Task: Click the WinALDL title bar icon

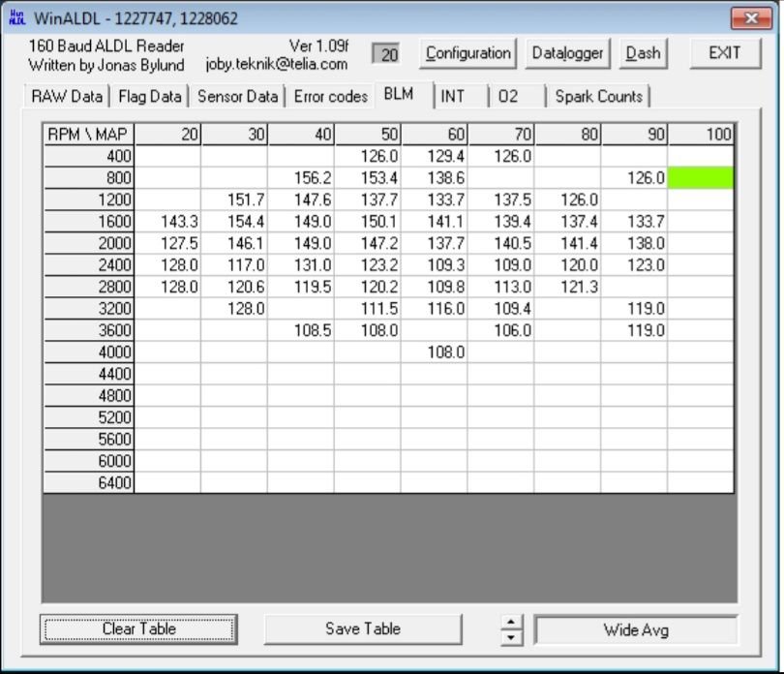Action: tap(16, 18)
